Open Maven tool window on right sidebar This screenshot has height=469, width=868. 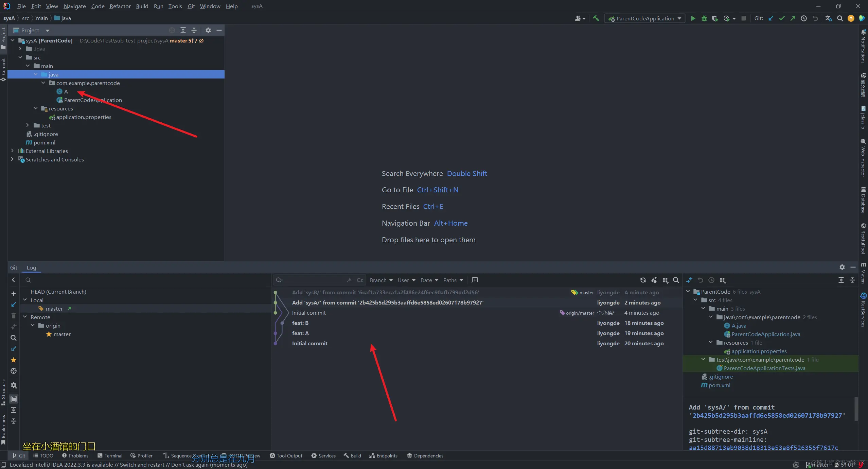[x=863, y=273]
